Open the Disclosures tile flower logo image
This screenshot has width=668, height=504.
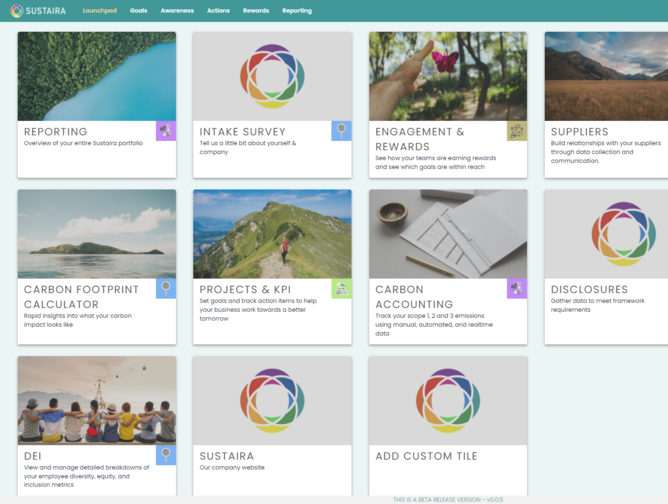606,234
